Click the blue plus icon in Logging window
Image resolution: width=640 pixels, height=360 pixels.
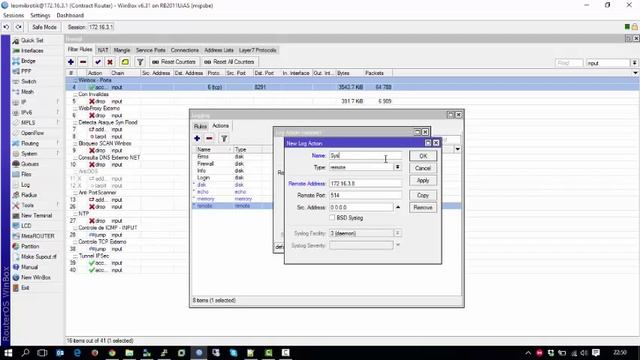point(197,138)
